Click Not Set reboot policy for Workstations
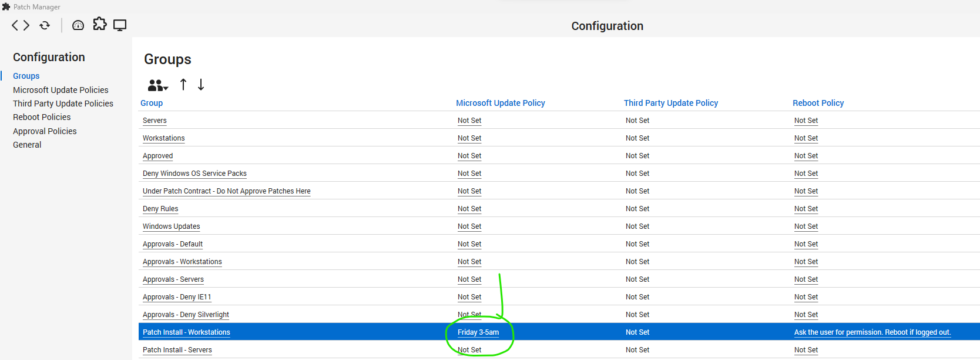This screenshot has width=980, height=360. (806, 138)
